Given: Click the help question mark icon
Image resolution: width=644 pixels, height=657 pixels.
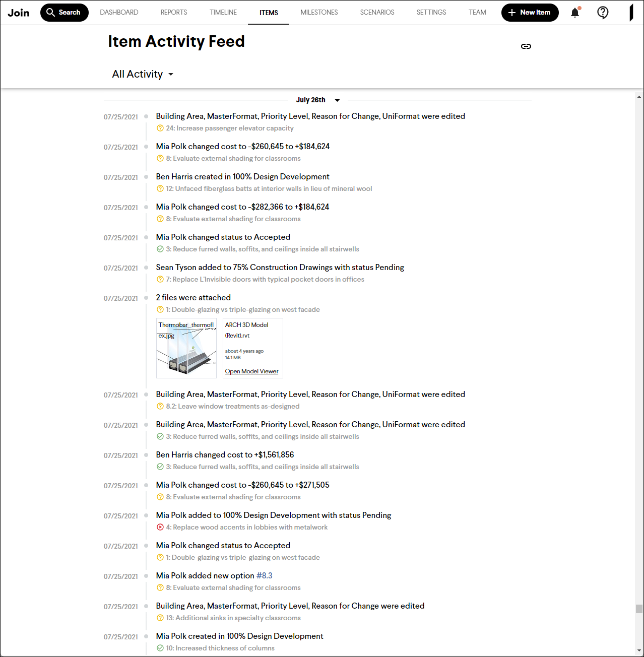Looking at the screenshot, I should 603,12.
